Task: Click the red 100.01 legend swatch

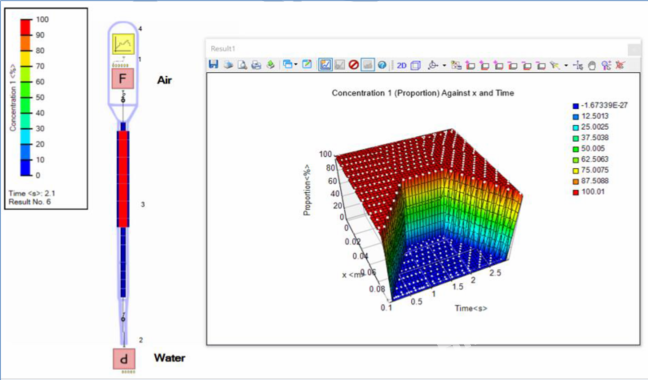Action: tap(576, 192)
